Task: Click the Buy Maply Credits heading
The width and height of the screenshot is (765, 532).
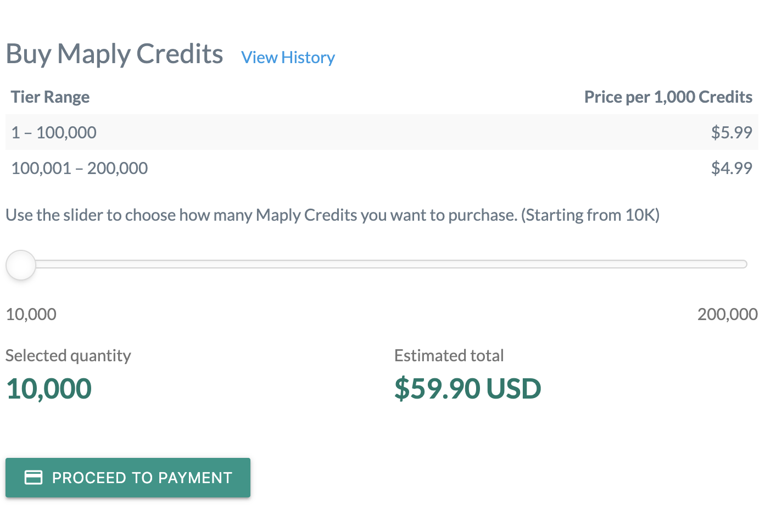Action: (x=114, y=54)
